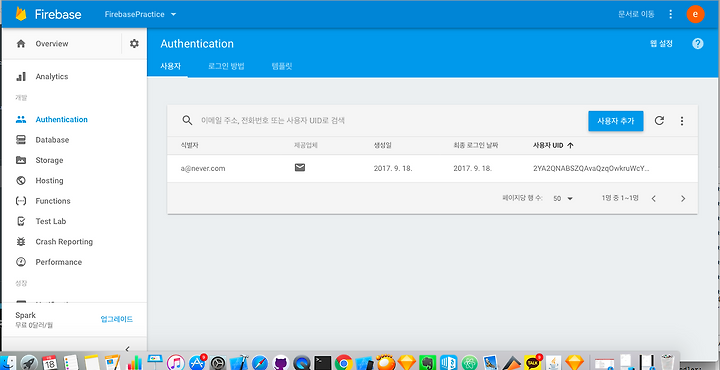Switch to the 템플릿 tab
This screenshot has height=370, width=720.
[x=282, y=66]
